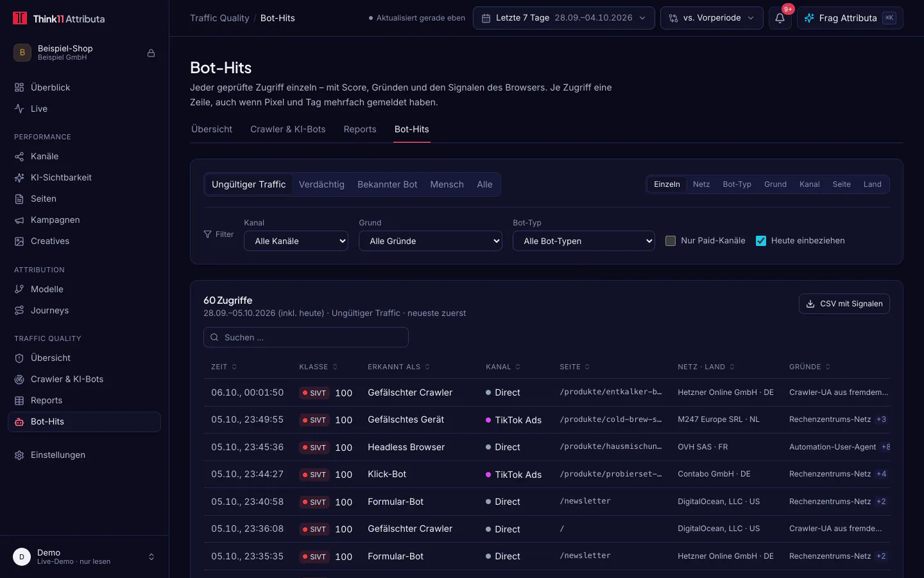Open Traffic Quality Übersicht in sidebar

84,358
